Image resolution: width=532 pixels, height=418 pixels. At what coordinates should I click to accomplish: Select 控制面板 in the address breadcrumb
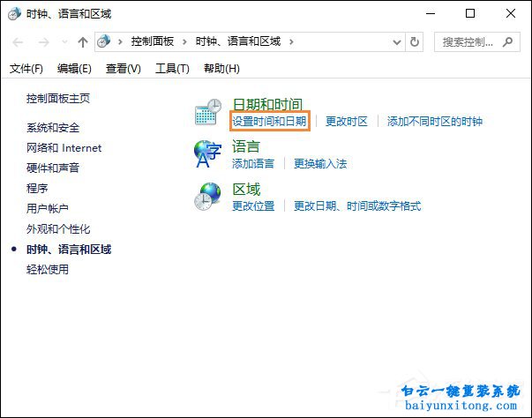click(x=153, y=41)
